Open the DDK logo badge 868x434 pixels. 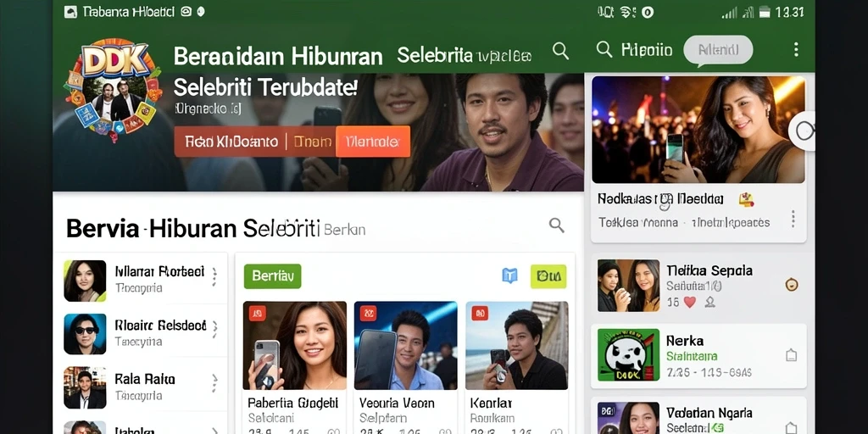coord(114,90)
